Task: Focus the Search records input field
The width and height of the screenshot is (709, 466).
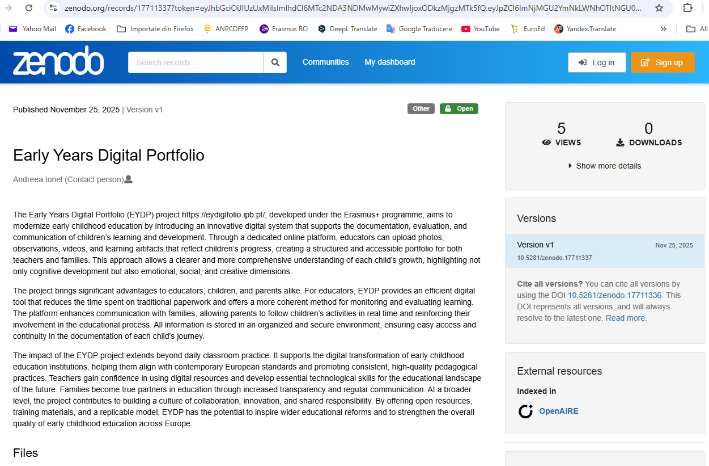Action: (x=196, y=62)
